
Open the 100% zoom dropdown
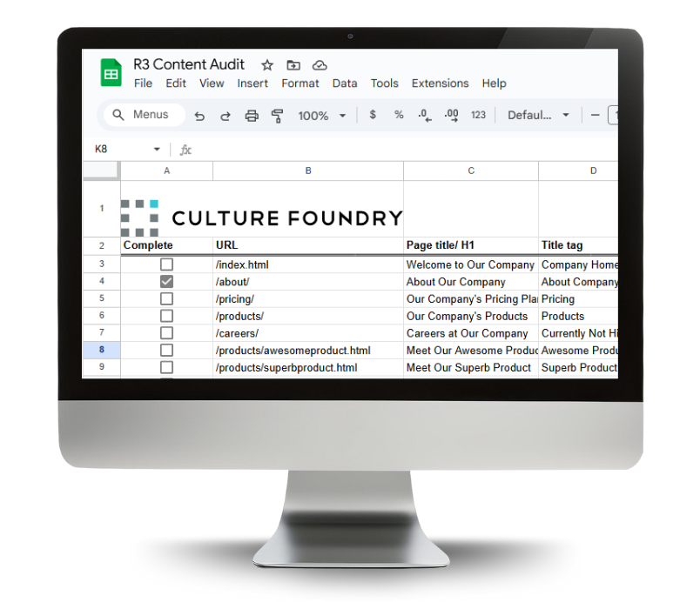pyautogui.click(x=321, y=116)
